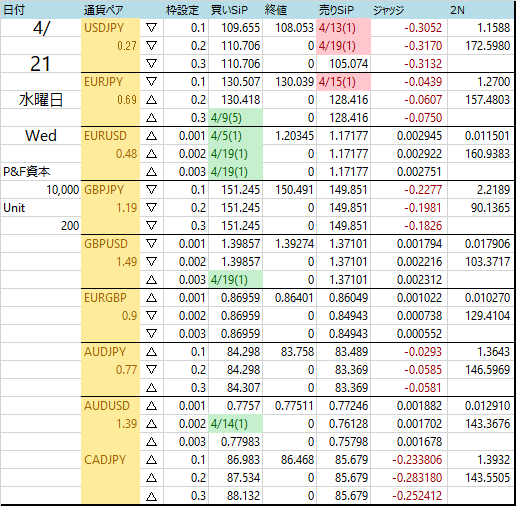Select the 109.655 buy SiP value
The width and height of the screenshot is (516, 506).
coord(240,28)
